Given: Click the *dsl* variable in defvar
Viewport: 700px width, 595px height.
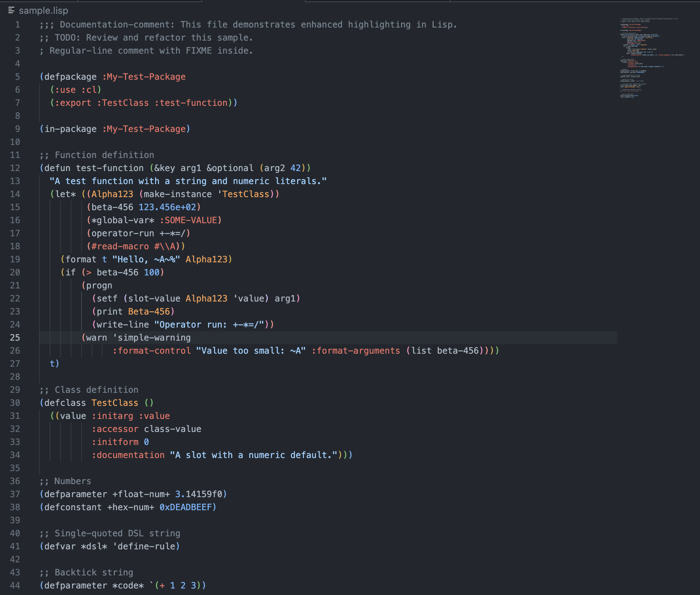Looking at the screenshot, I should point(94,546).
